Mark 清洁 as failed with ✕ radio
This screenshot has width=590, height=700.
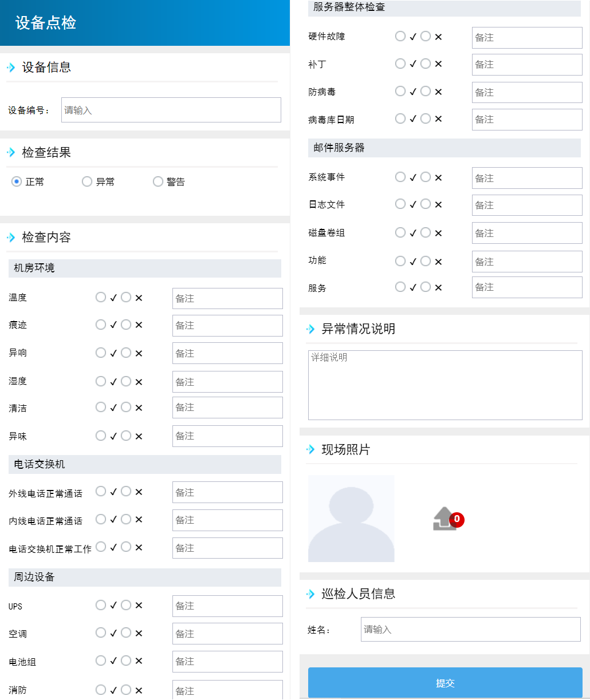pyautogui.click(x=126, y=407)
